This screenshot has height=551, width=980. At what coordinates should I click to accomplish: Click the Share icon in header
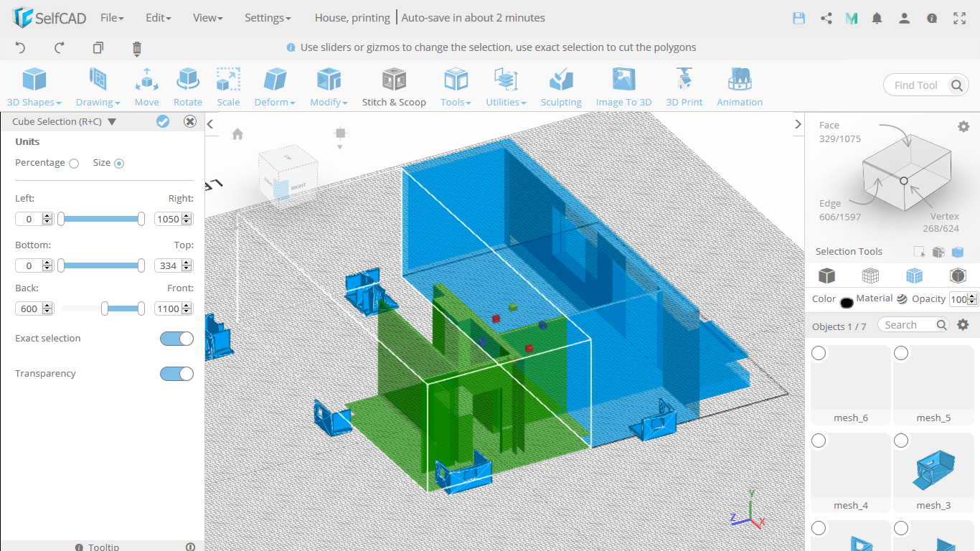826,18
